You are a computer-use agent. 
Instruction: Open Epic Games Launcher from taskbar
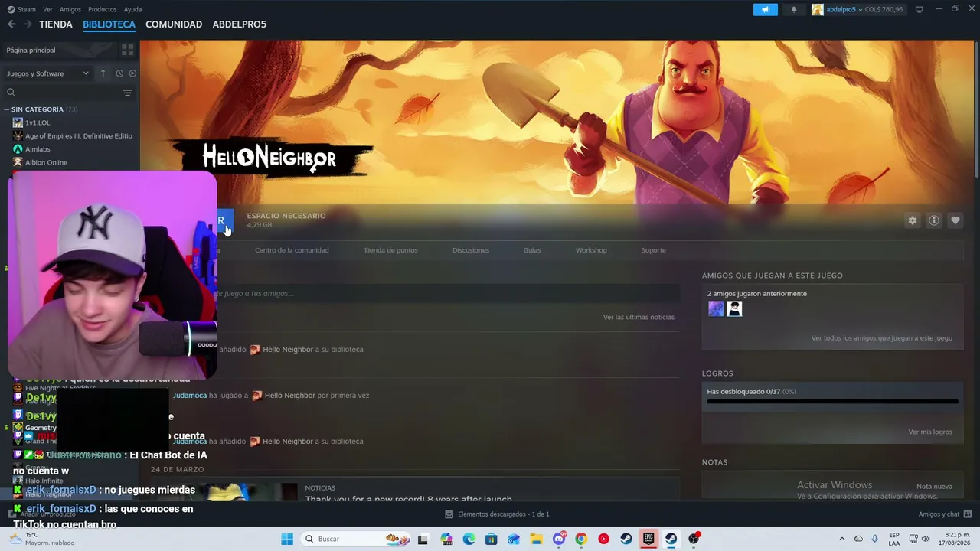pyautogui.click(x=648, y=539)
